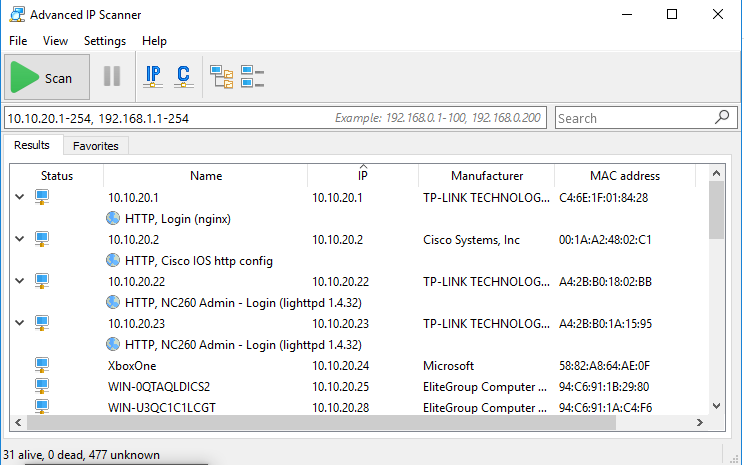744x465 pixels.
Task: Click MAC address 58:82:A8:64:AE:0F
Action: pyautogui.click(x=604, y=365)
